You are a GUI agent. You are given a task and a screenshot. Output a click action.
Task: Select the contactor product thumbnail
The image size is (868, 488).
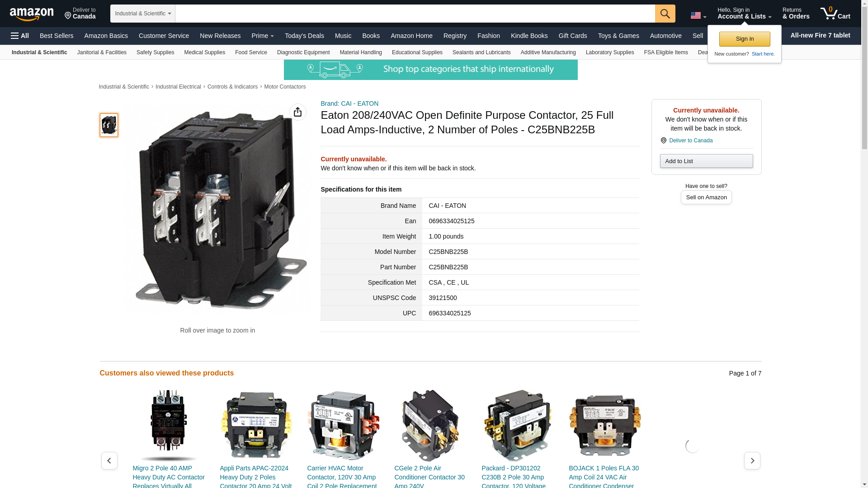(x=109, y=125)
